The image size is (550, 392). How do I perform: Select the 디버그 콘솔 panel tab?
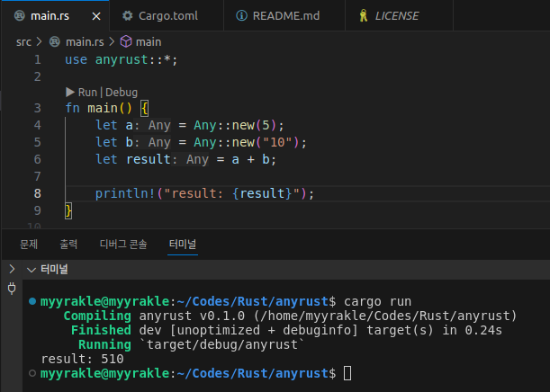pos(122,244)
